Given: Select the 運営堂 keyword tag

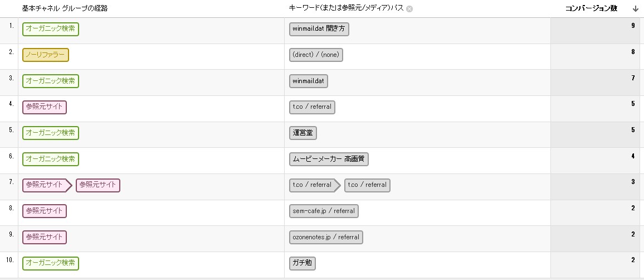Looking at the screenshot, I should 303,133.
